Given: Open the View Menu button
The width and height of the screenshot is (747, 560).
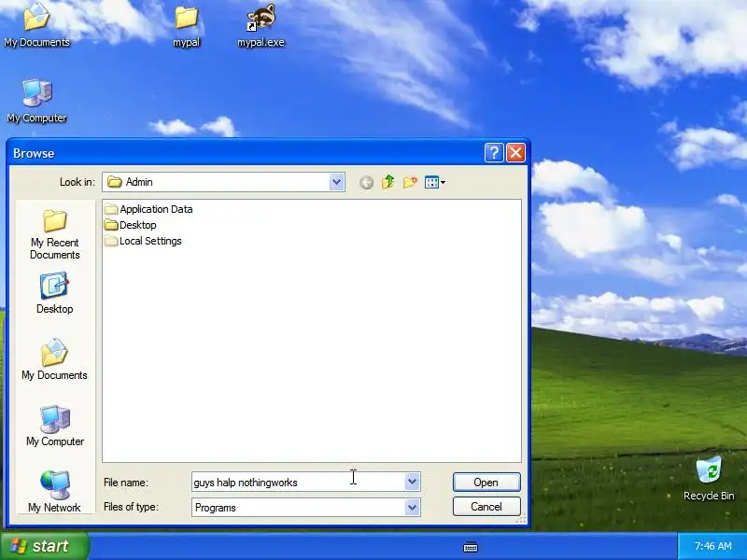Looking at the screenshot, I should 435,182.
